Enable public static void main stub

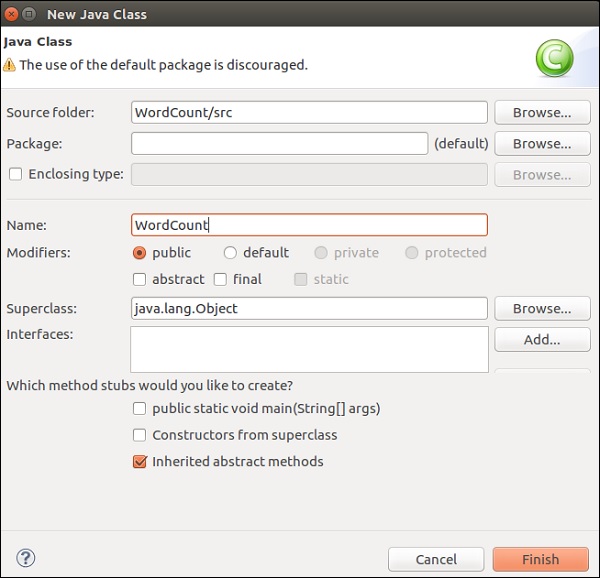(x=140, y=408)
